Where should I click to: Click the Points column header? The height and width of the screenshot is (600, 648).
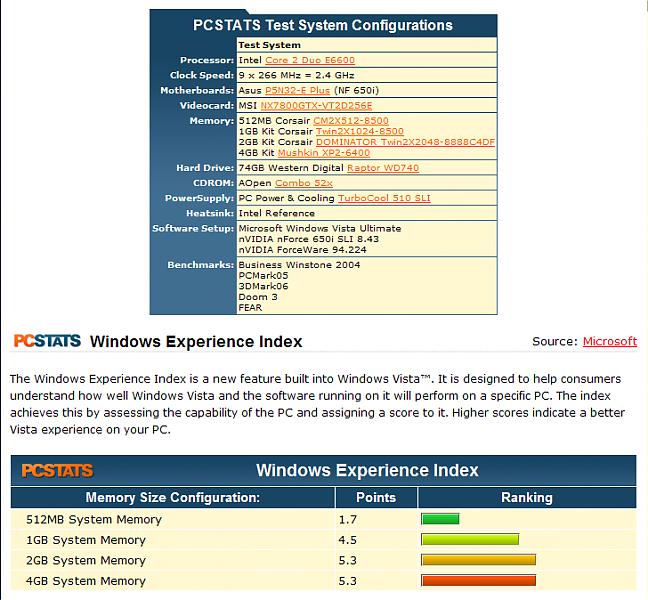[376, 498]
